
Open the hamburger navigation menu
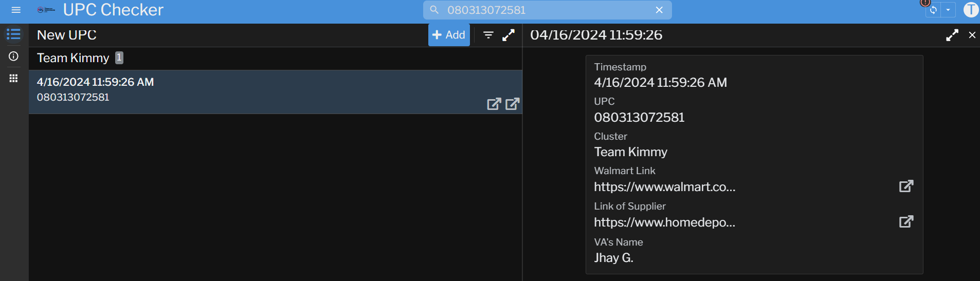point(16,10)
